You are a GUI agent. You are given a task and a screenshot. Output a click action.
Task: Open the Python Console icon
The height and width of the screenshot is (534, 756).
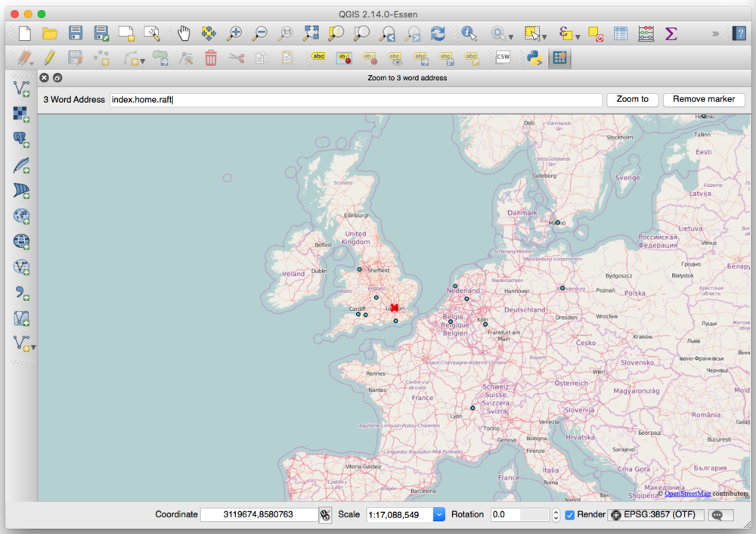coord(534,58)
